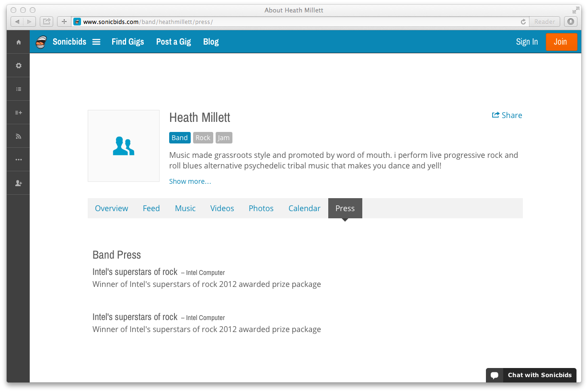Reload the page with refresh icon
Screen dimensions: 588x392
point(523,22)
